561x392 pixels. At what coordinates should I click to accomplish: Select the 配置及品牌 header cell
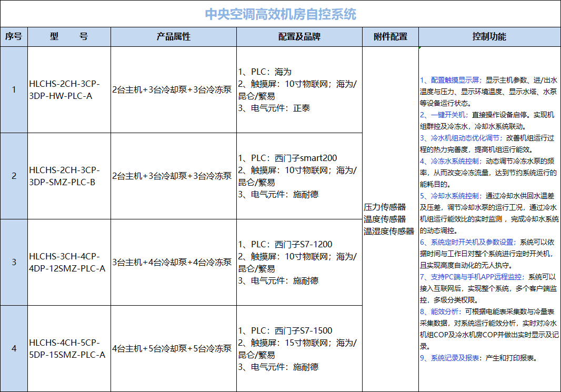[x=299, y=37]
